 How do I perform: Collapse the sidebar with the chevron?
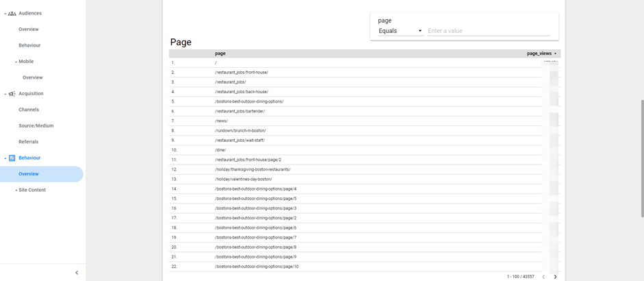77,273
